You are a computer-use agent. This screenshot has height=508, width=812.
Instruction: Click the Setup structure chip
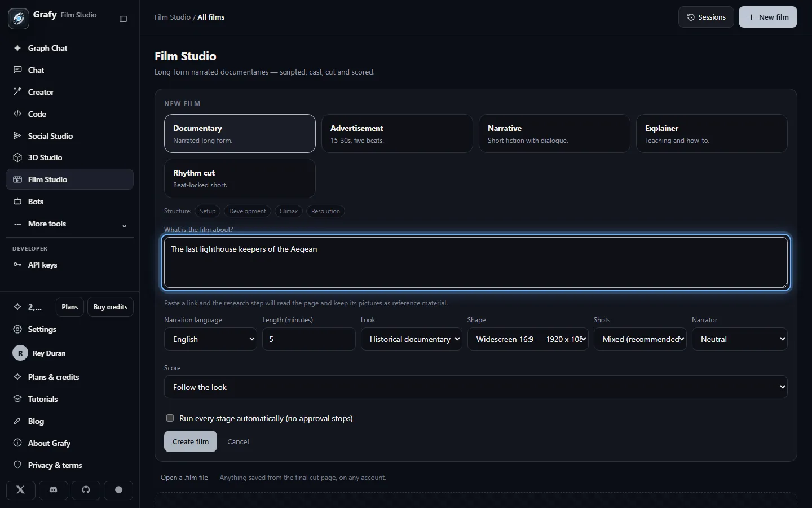[208, 211]
